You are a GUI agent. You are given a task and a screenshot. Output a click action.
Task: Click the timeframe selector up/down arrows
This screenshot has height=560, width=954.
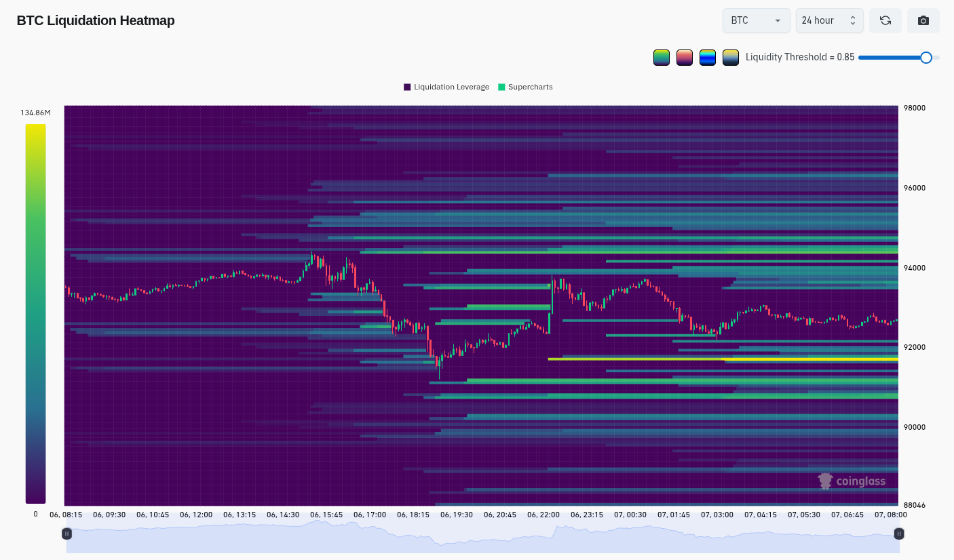(x=853, y=20)
